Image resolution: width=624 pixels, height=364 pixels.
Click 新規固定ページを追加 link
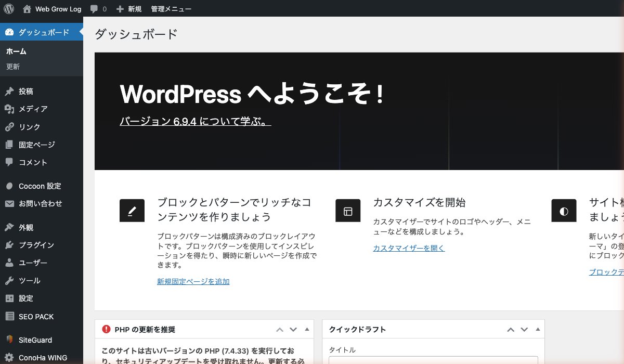(x=193, y=281)
